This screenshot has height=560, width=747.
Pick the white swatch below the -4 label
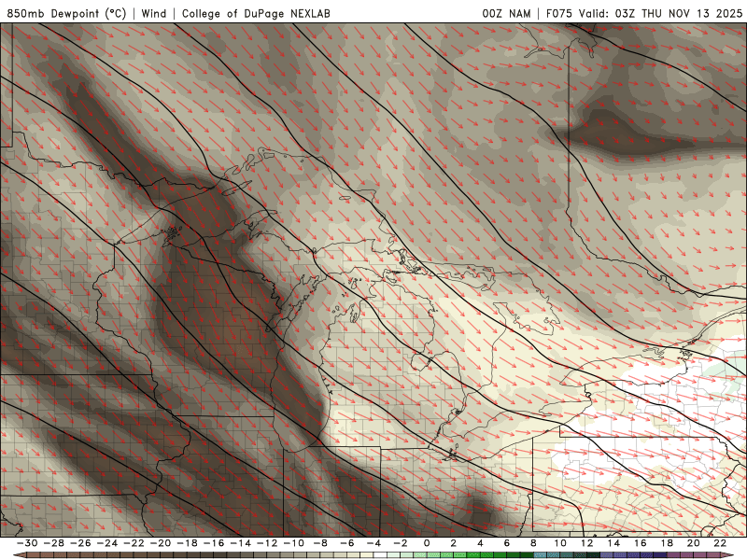[x=380, y=555]
